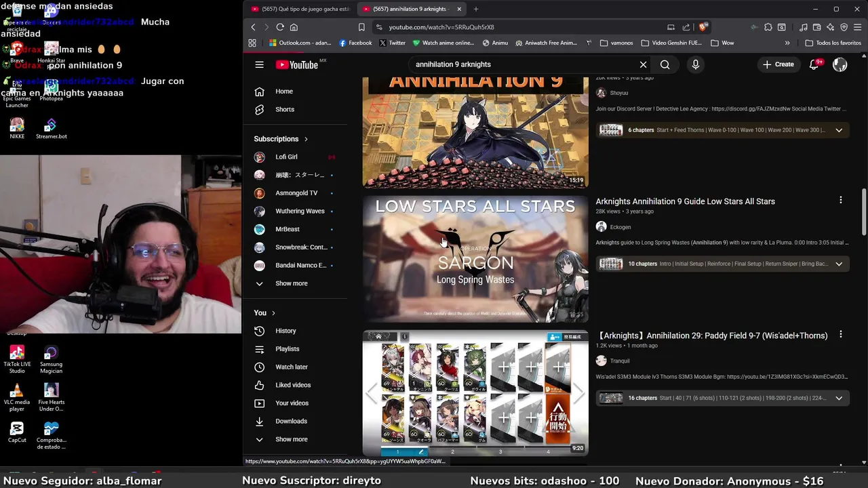Open the Wow bookmarks folder
868x488 pixels.
[x=722, y=43]
